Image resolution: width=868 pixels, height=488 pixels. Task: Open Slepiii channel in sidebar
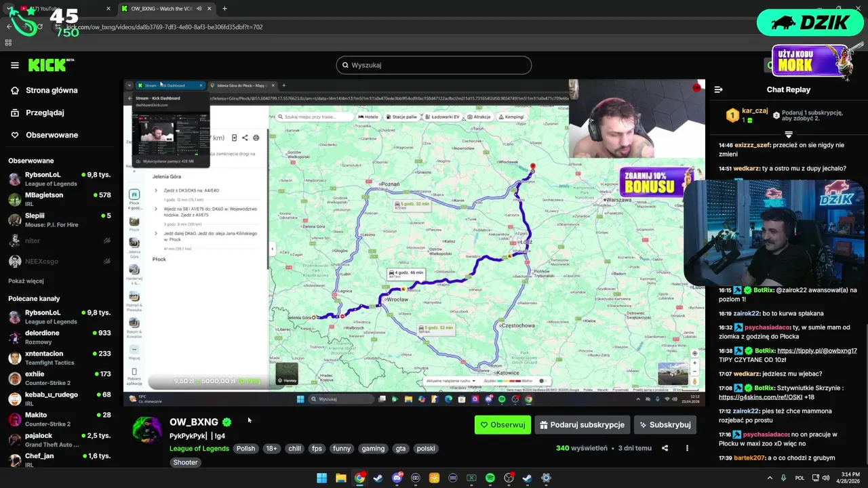[x=60, y=220]
